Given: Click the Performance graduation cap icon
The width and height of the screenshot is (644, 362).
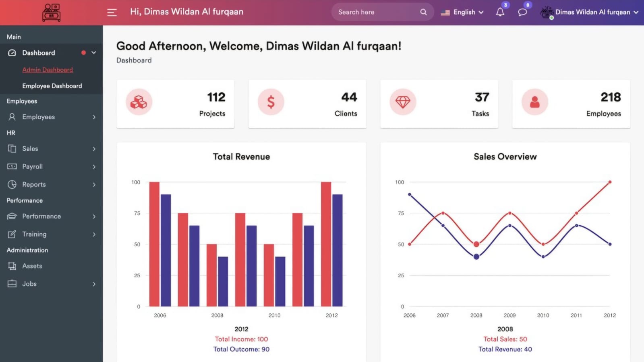Looking at the screenshot, I should (12, 216).
